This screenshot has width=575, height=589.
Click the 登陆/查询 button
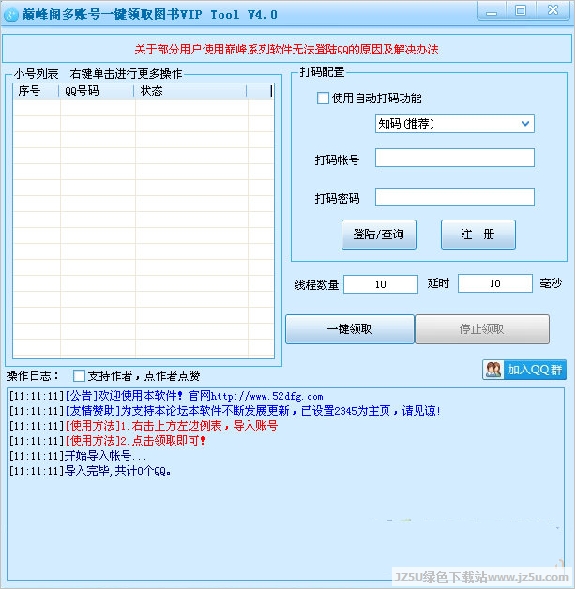(379, 234)
